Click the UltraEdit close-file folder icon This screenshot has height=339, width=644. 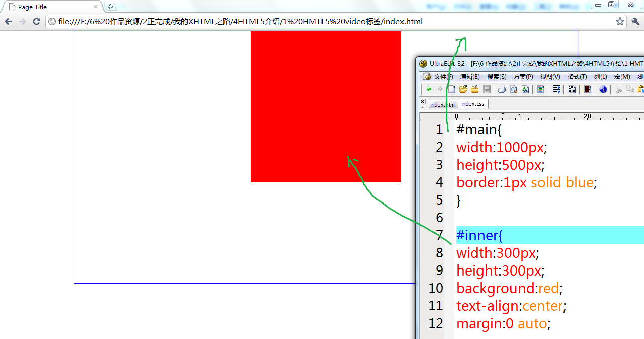[475, 89]
